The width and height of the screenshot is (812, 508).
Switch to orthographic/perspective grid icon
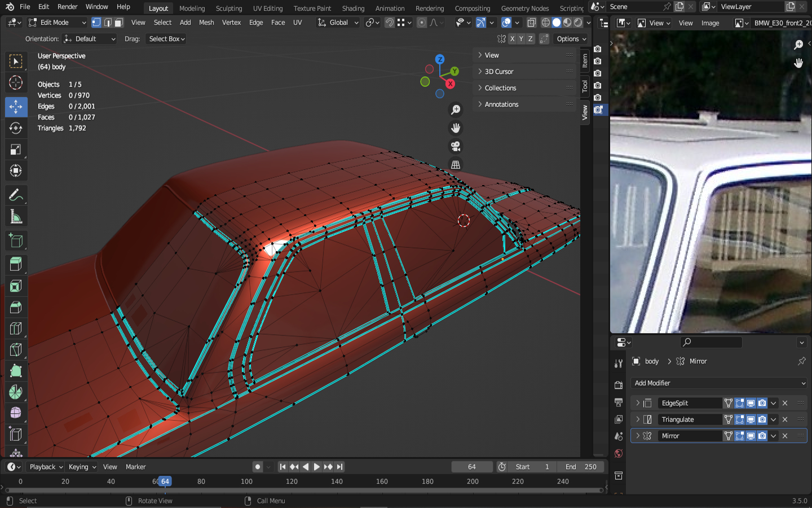456,165
